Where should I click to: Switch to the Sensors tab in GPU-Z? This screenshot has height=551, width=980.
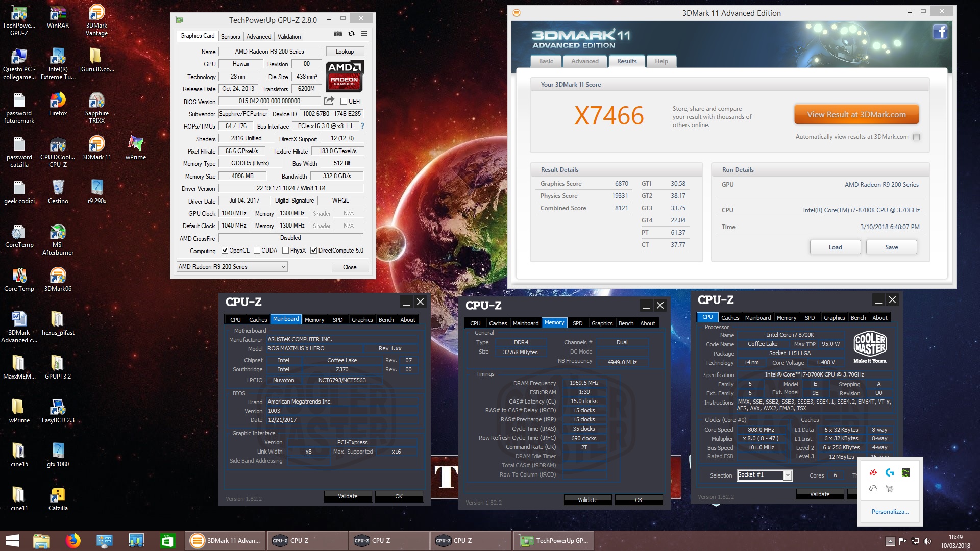tap(230, 37)
